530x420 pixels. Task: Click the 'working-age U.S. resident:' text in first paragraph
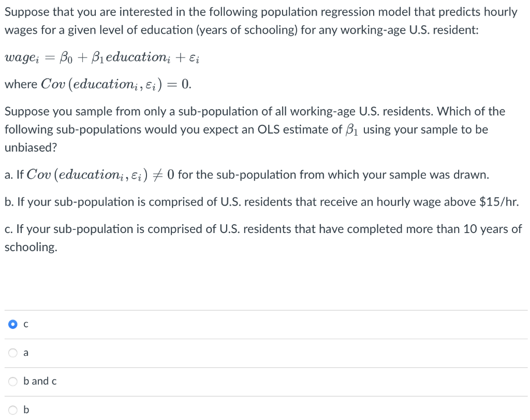pyautogui.click(x=409, y=30)
